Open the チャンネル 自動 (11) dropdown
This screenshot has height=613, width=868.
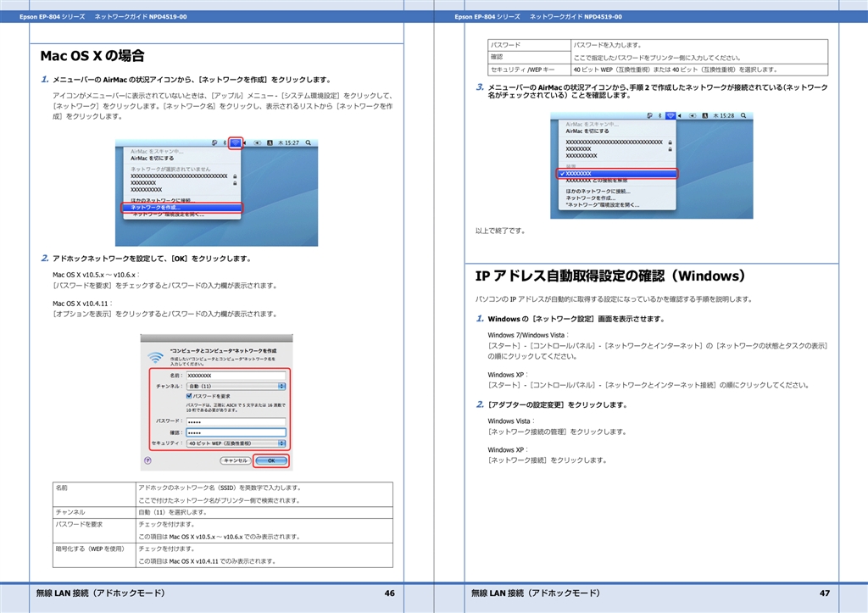coord(236,386)
